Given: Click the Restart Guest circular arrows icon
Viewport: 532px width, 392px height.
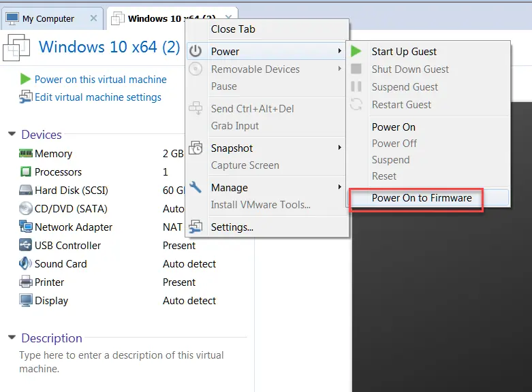Looking at the screenshot, I should 356,104.
